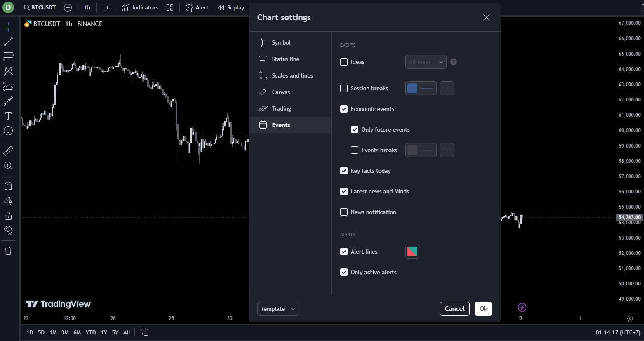The height and width of the screenshot is (341, 644).
Task: Open the Fibonacci retracement tools
Action: click(8, 56)
